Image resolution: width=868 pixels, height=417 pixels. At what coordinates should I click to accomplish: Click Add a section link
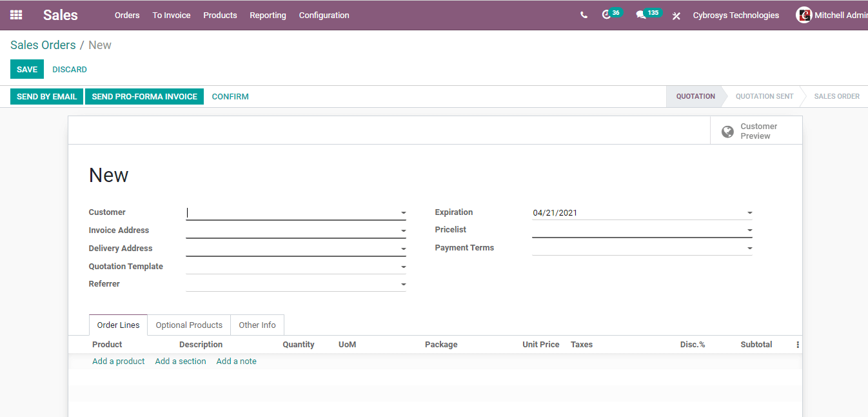click(x=181, y=361)
